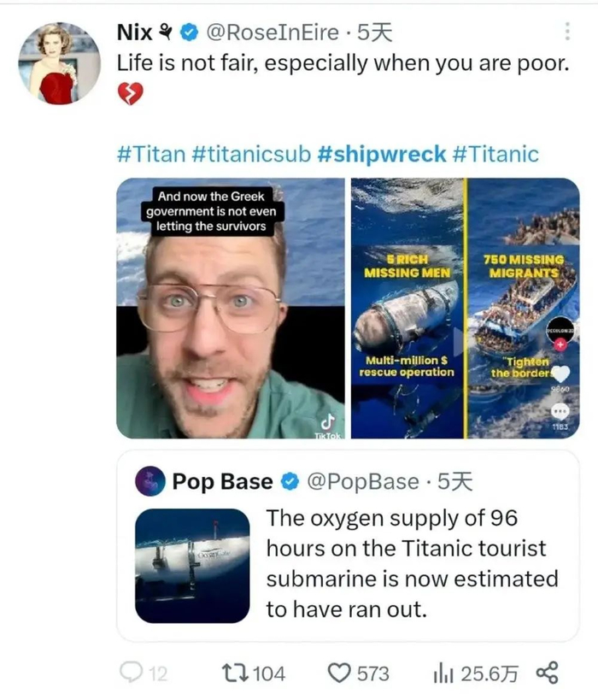Viewport: 598px width, 700px height.
Task: Open the quoted submarine image thumbnail
Action: (192, 566)
